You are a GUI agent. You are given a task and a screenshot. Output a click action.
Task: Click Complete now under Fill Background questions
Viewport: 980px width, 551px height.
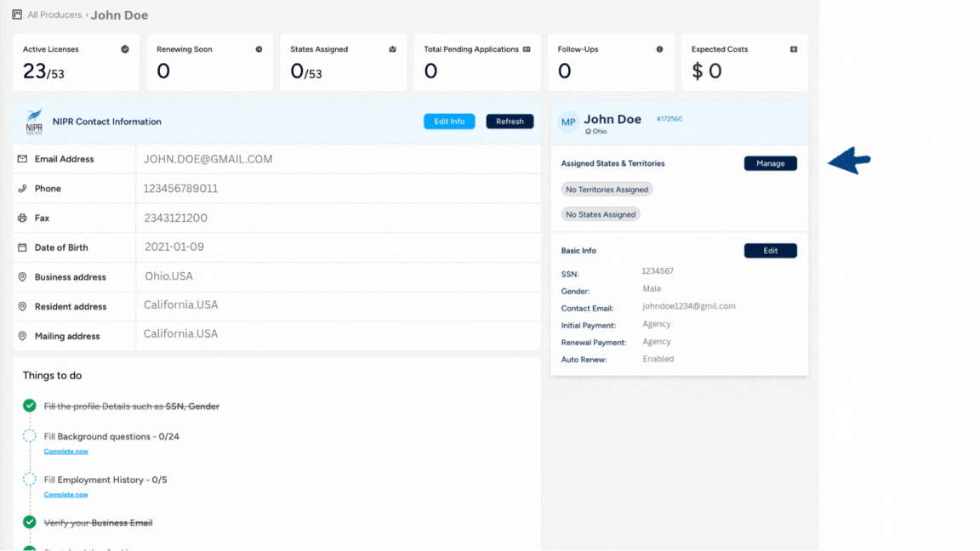click(x=66, y=451)
